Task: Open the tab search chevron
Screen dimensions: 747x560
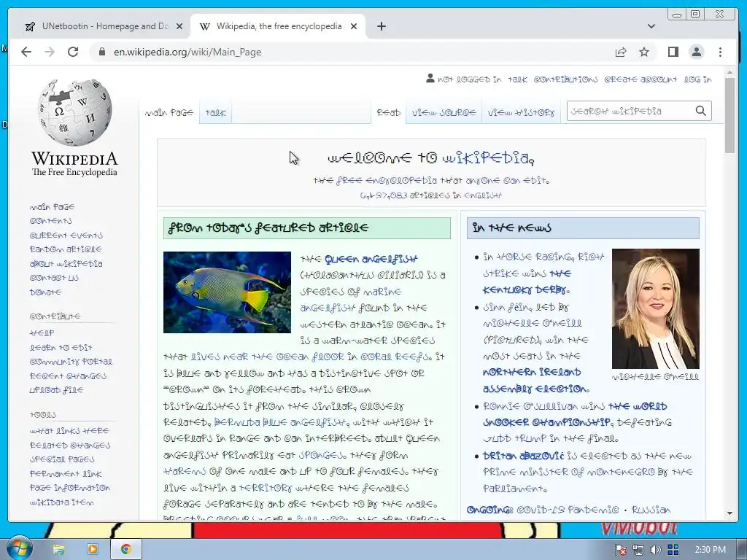Action: (x=651, y=27)
